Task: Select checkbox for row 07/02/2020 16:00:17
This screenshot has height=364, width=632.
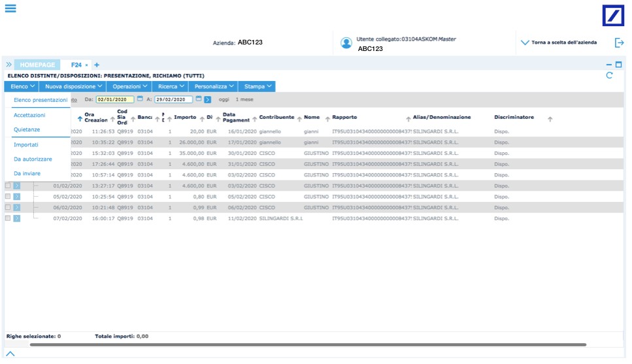Action: click(x=8, y=218)
